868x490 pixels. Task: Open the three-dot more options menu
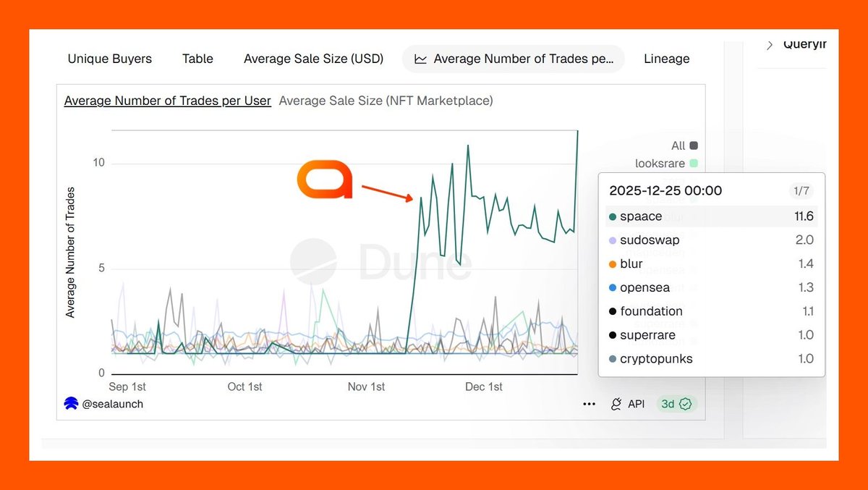(x=590, y=404)
